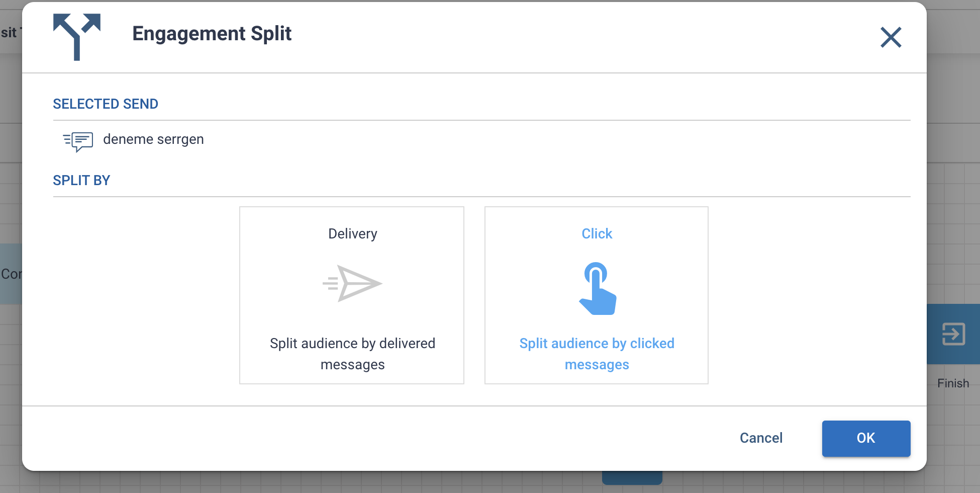
Task: Click the SPLIT BY section header
Action: (x=81, y=181)
